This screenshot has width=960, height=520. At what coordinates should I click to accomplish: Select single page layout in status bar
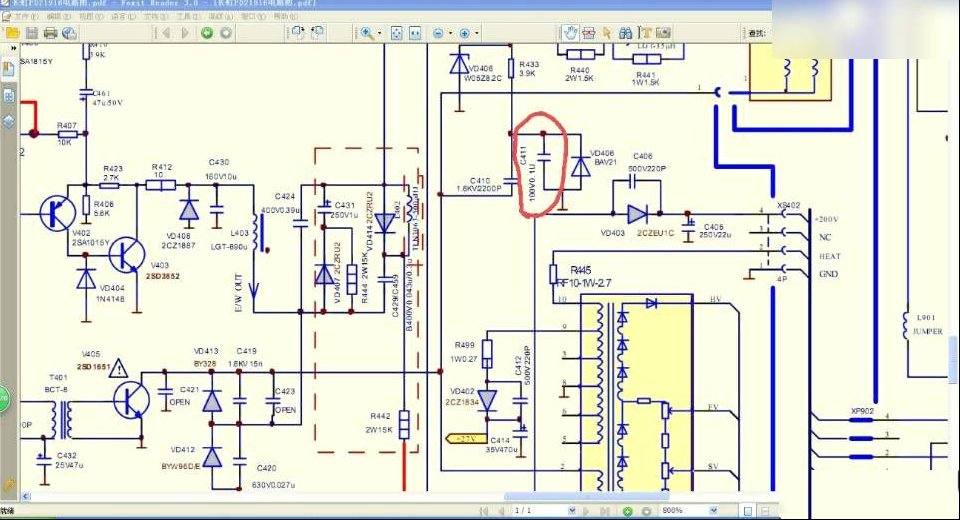[748, 511]
